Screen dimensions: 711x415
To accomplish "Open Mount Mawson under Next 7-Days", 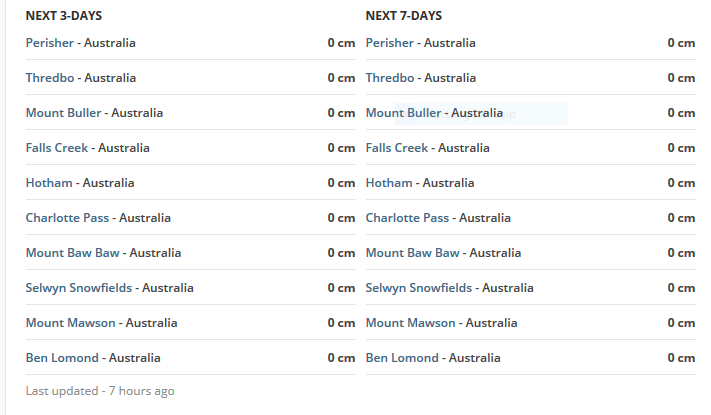I will [410, 323].
